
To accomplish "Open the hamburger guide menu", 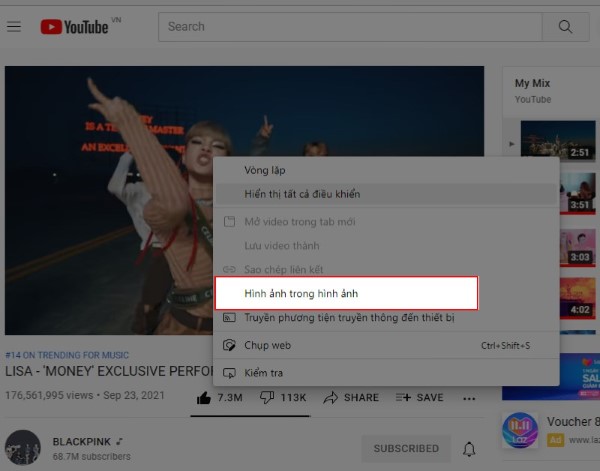I will point(14,27).
